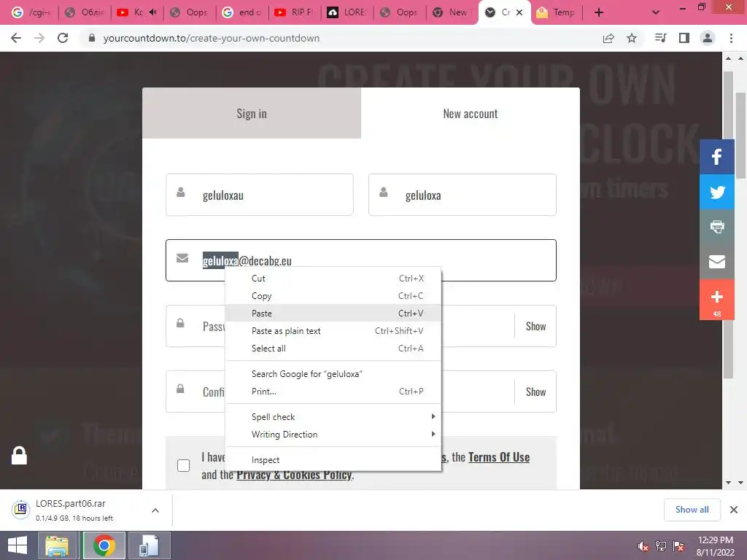Screen dimensions: 747x560
Task: Click the white padlock icon at bottom left
Action: point(19,455)
